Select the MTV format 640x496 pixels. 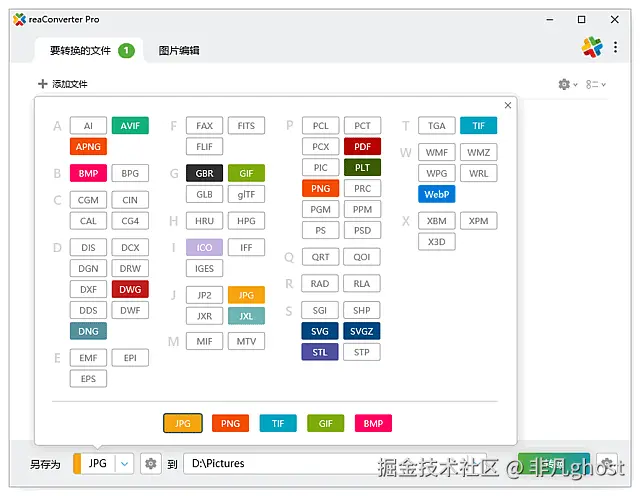246,341
